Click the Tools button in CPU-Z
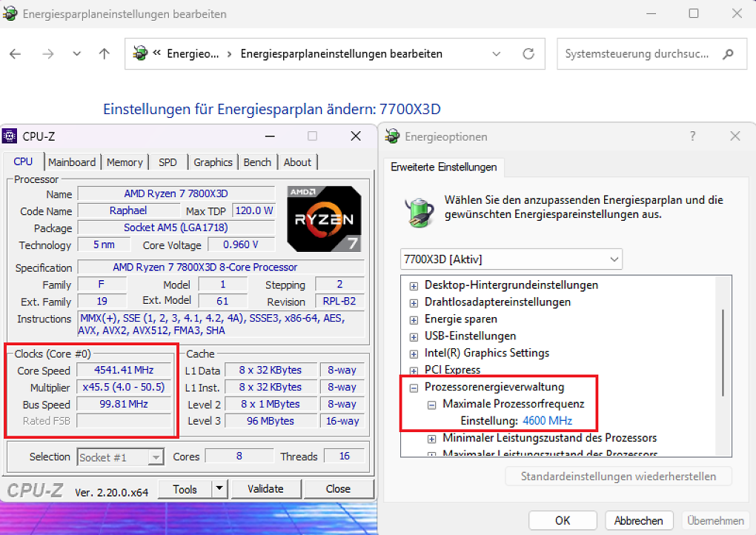756x535 pixels. [185, 489]
